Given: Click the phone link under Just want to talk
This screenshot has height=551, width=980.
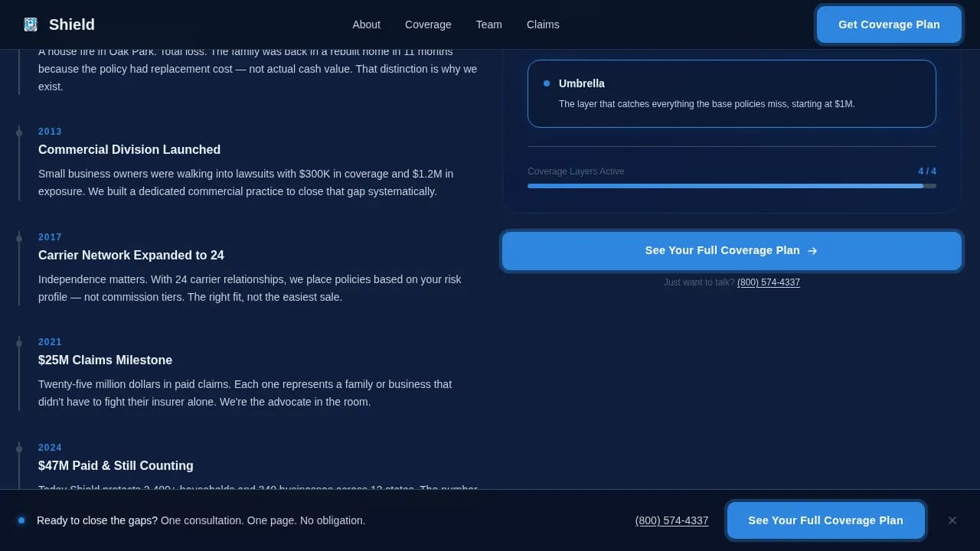Looking at the screenshot, I should click(769, 282).
